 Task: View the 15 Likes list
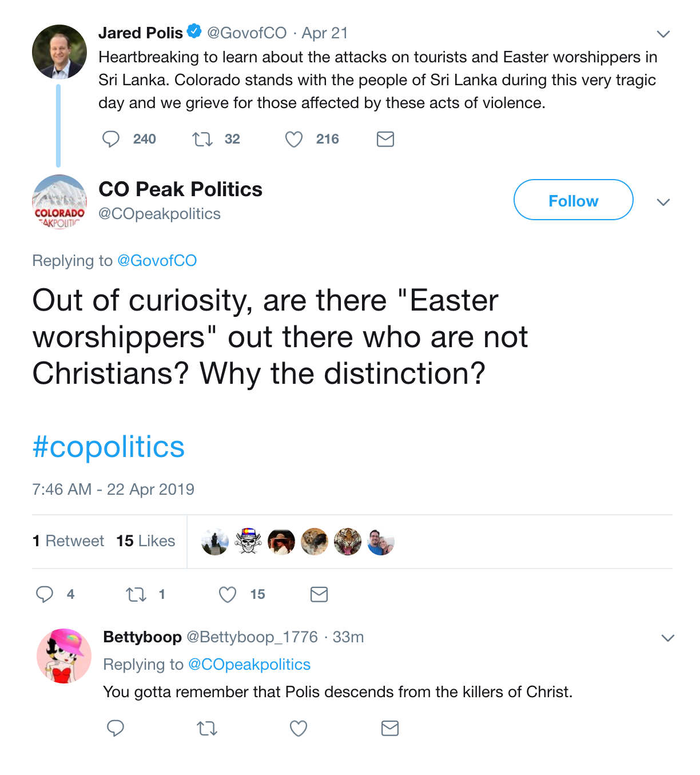(146, 541)
